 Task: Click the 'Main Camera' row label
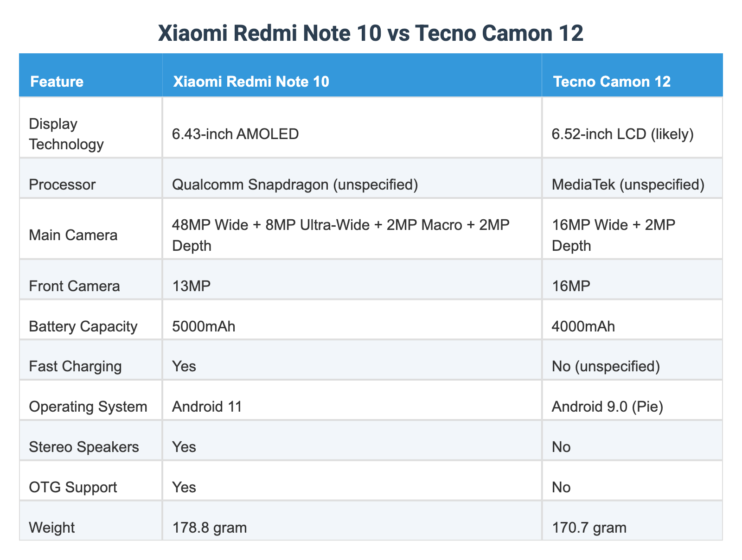pyautogui.click(x=73, y=235)
